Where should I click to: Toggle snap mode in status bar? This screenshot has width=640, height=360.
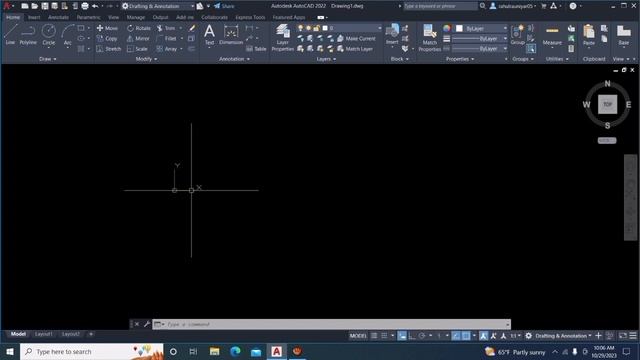[x=384, y=336]
